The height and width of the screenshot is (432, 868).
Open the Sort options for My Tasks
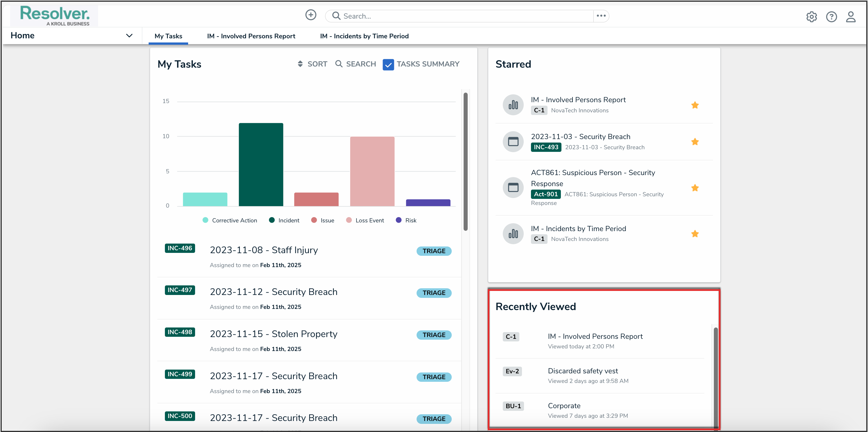pos(312,64)
